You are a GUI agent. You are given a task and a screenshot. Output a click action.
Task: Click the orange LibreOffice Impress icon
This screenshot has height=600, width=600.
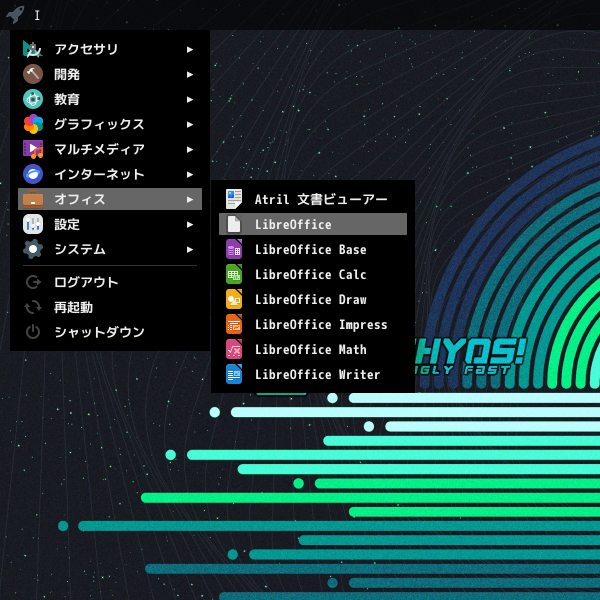(234, 324)
